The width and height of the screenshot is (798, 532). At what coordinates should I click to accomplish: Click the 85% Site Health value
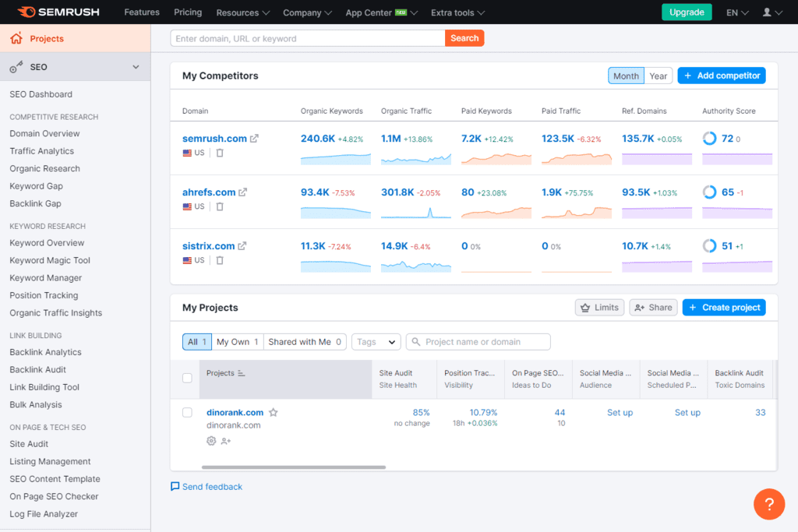pos(421,413)
